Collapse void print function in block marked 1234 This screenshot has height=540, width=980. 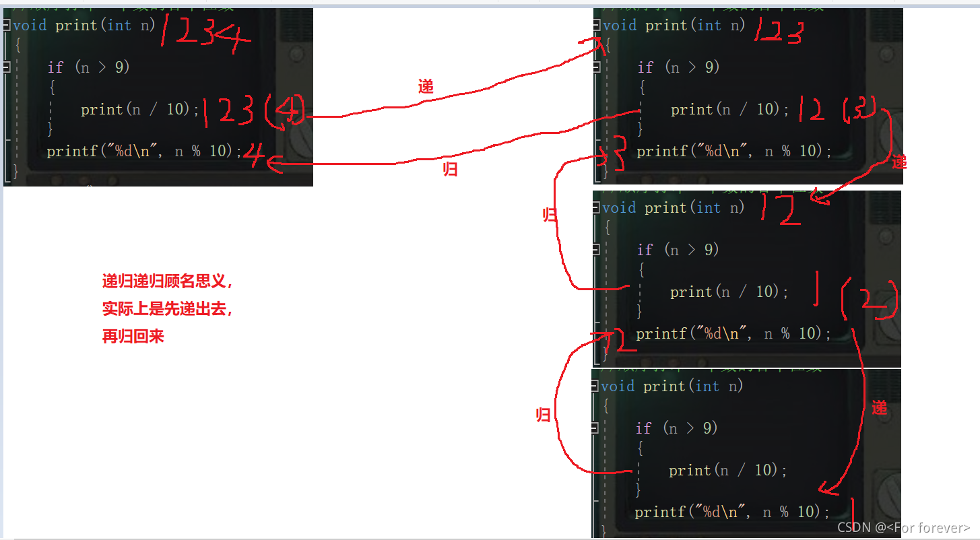click(6, 26)
